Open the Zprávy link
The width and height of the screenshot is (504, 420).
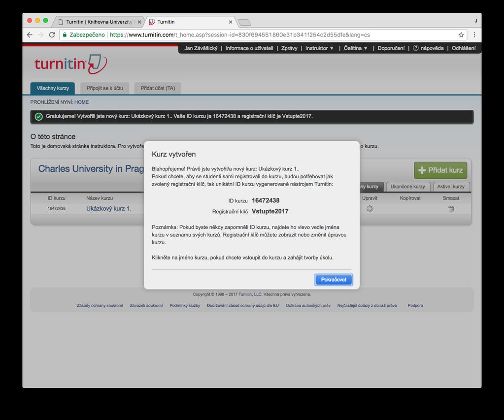[x=289, y=48]
